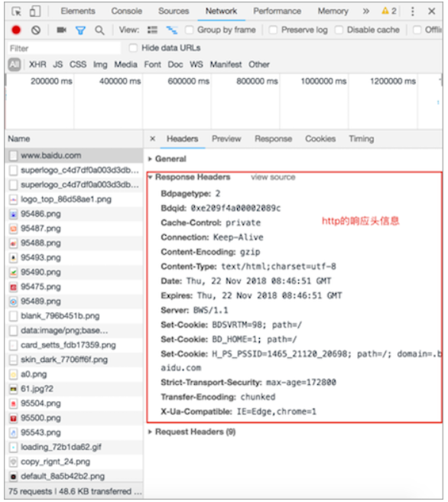The height and width of the screenshot is (502, 448).
Task: Check the Disable cache option
Action: (339, 30)
